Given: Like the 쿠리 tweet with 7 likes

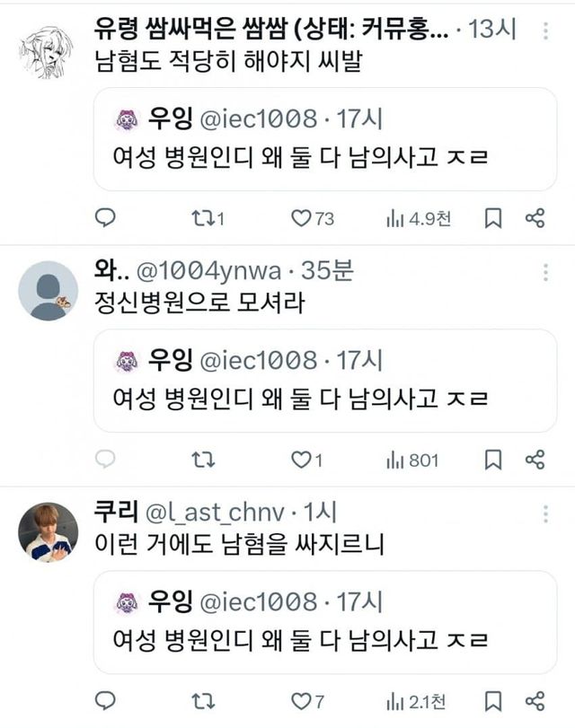Looking at the screenshot, I should (301, 701).
